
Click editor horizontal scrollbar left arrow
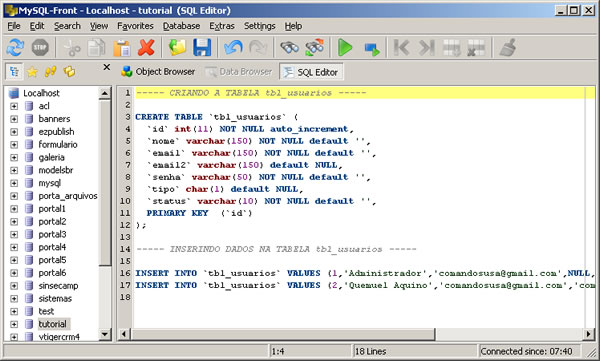124,334
